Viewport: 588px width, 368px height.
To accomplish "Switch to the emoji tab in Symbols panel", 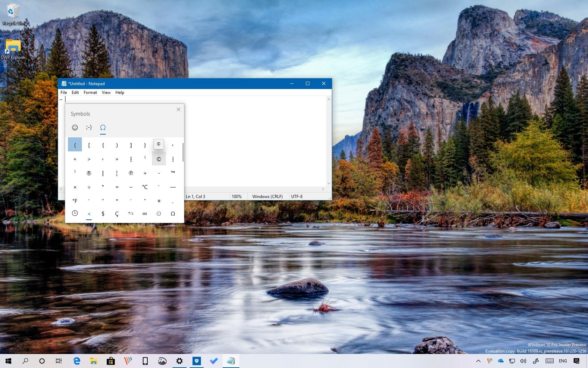I will point(75,128).
